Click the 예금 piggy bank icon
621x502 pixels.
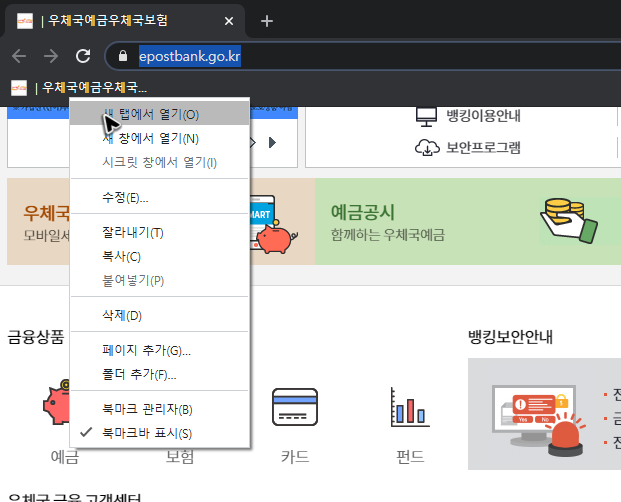click(57, 403)
